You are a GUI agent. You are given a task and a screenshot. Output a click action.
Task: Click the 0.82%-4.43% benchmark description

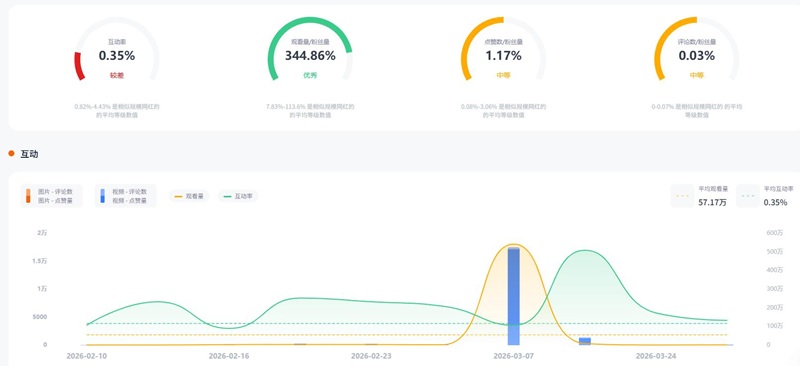117,111
